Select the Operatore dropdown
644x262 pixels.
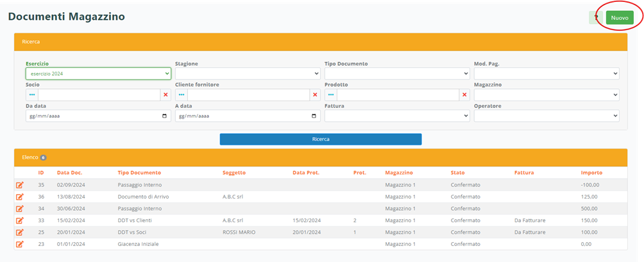547,116
